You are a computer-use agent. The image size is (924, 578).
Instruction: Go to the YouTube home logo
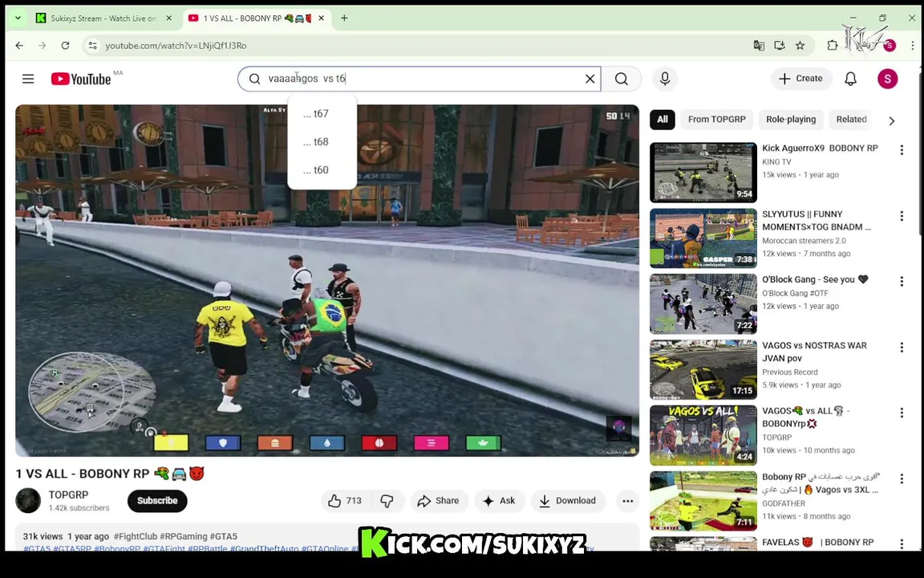(x=81, y=79)
